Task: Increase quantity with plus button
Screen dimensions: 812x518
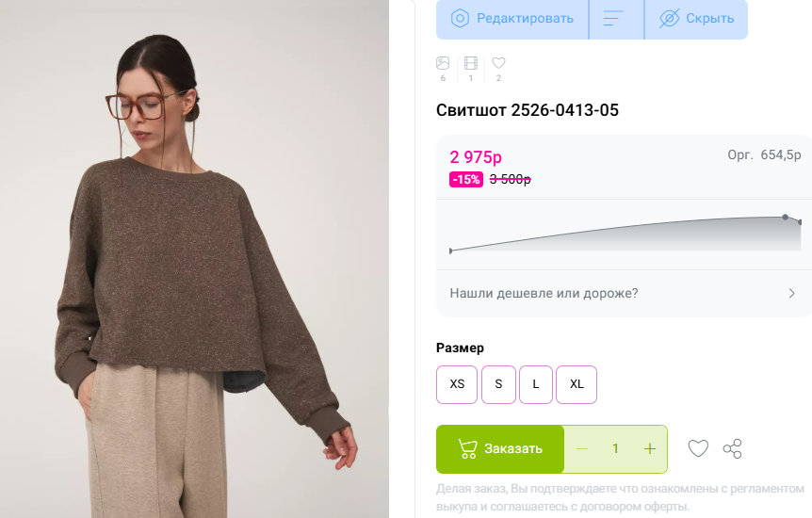Action: [649, 448]
